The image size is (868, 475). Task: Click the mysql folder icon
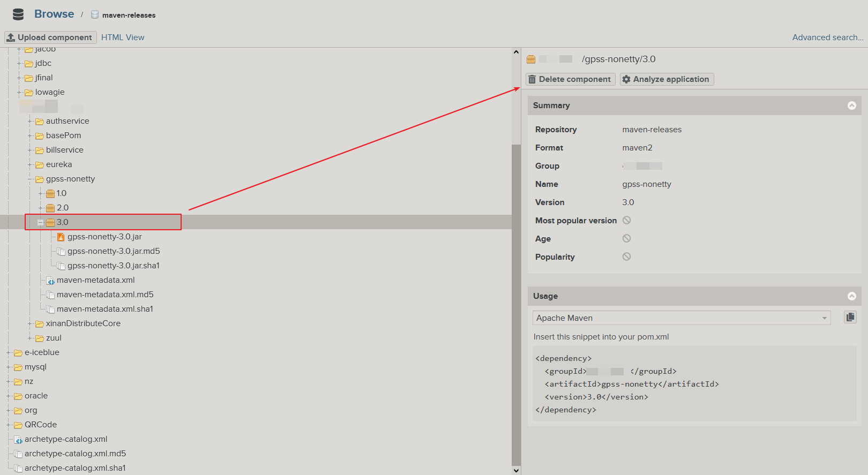tap(18, 367)
